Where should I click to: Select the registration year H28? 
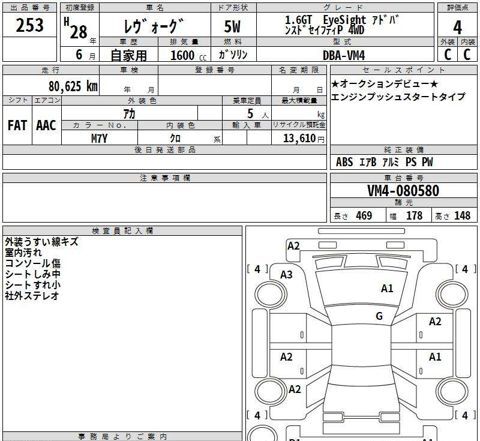click(76, 29)
